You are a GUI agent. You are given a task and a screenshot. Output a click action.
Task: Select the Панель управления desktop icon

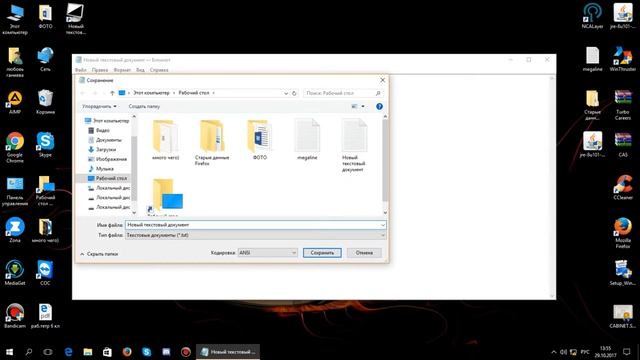15,191
